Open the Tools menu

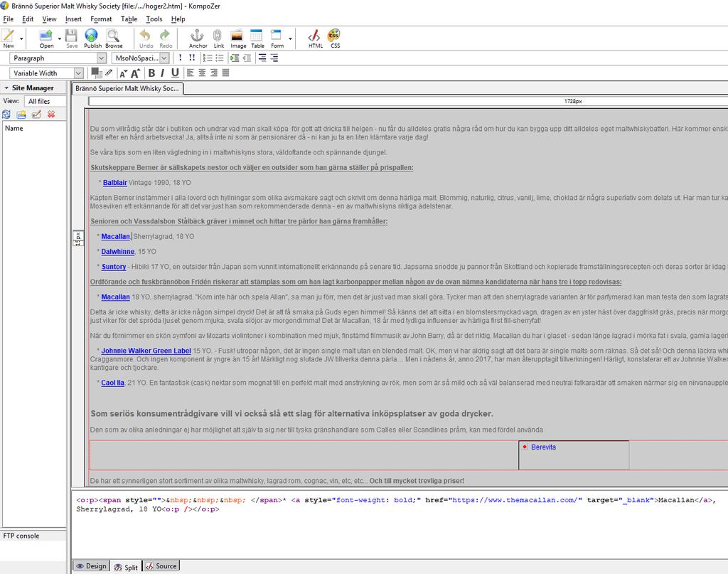154,19
